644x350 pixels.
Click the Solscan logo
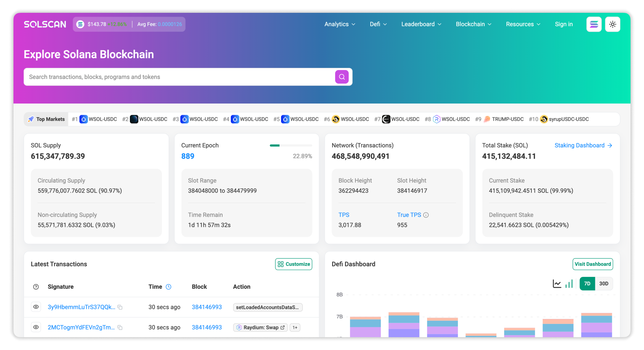click(45, 24)
